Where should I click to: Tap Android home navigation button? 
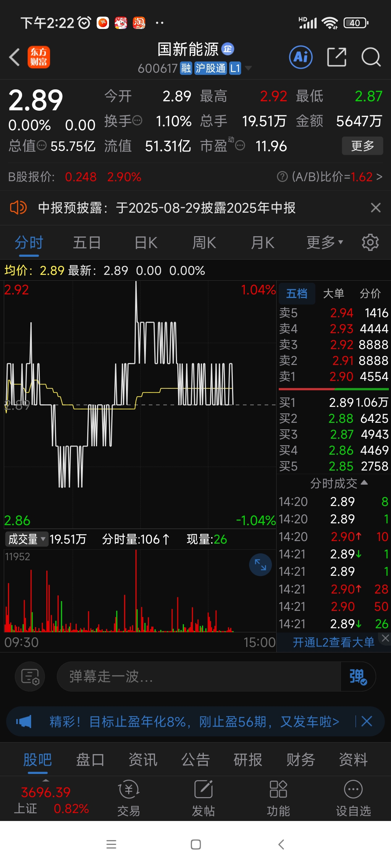(196, 844)
